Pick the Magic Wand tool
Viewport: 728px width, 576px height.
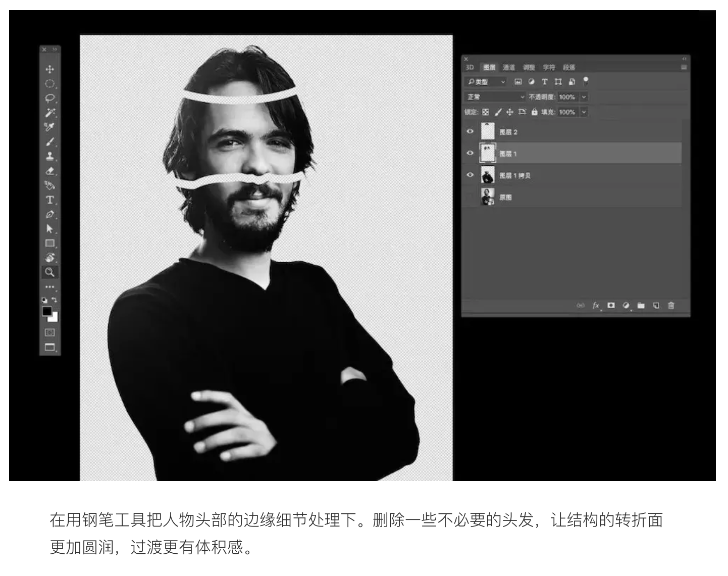tap(49, 112)
